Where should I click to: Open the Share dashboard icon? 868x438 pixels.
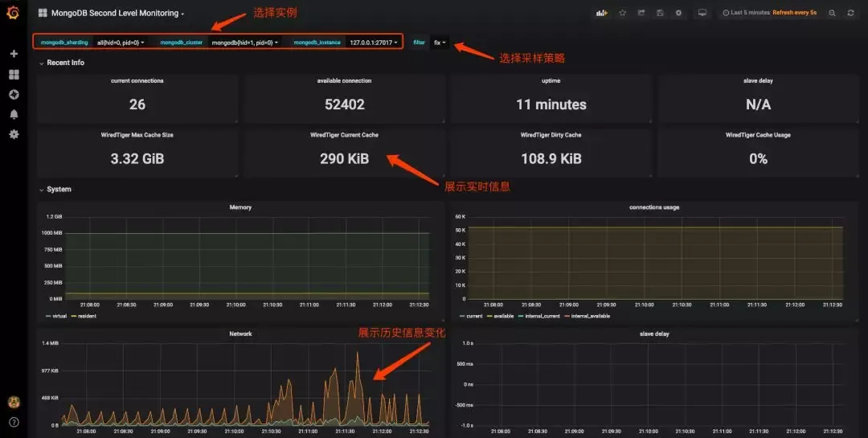tap(641, 13)
